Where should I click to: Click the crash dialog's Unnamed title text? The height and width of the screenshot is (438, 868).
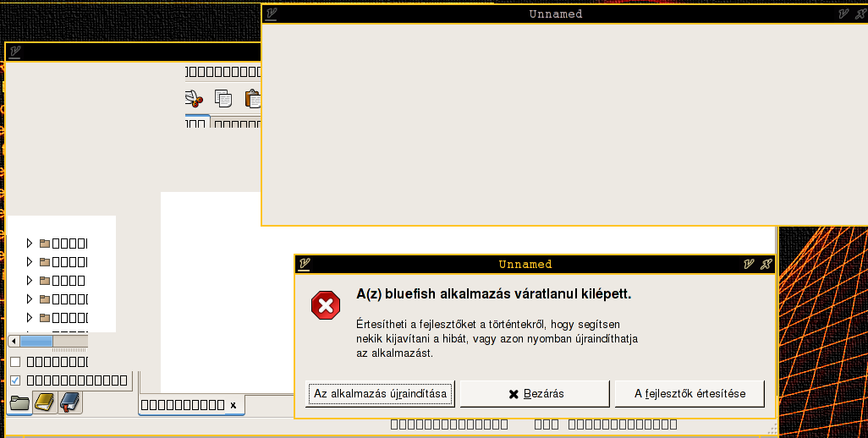tap(525, 265)
